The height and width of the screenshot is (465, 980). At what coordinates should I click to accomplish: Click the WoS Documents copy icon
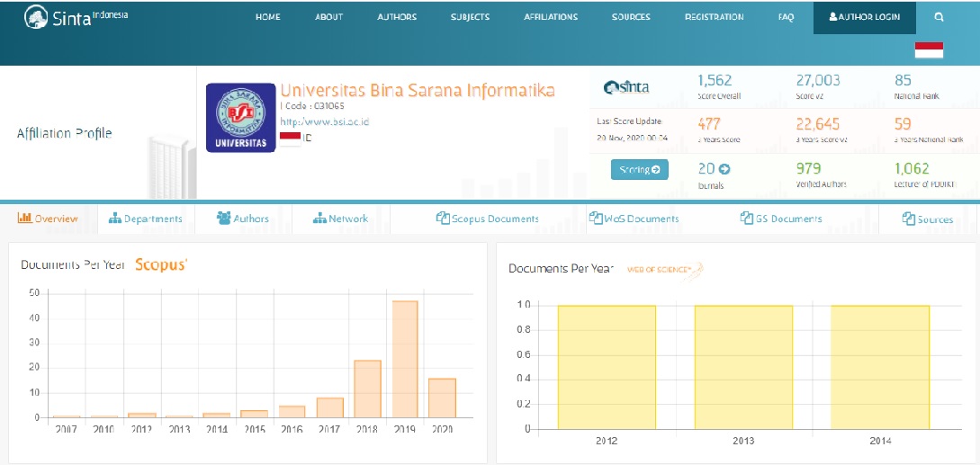[x=595, y=219]
